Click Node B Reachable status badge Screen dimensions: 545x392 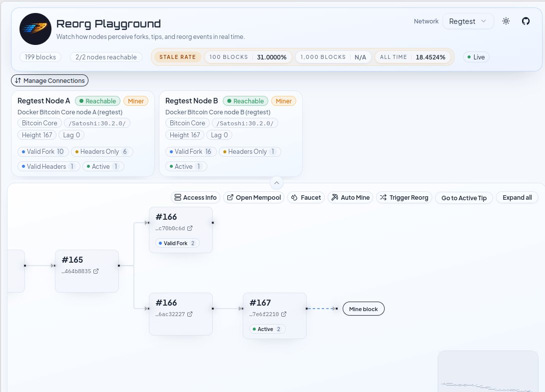(x=245, y=101)
